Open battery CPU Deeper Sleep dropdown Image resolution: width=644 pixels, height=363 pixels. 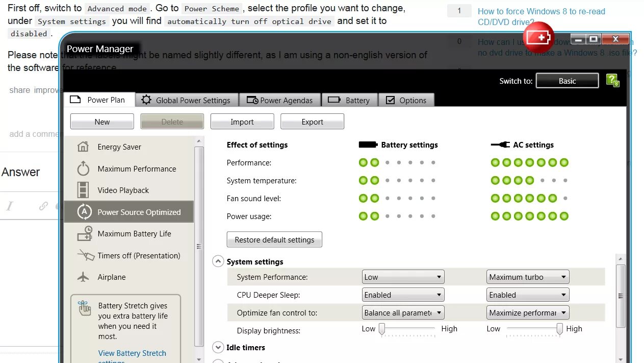coord(403,295)
